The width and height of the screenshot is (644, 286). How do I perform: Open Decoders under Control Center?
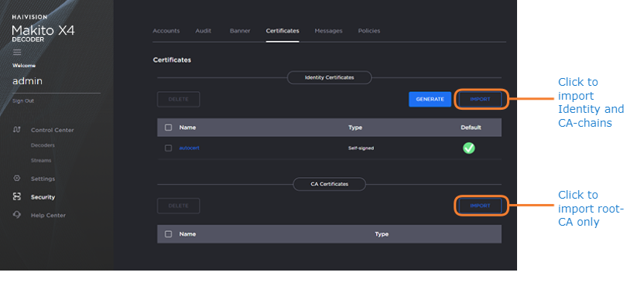click(43, 145)
